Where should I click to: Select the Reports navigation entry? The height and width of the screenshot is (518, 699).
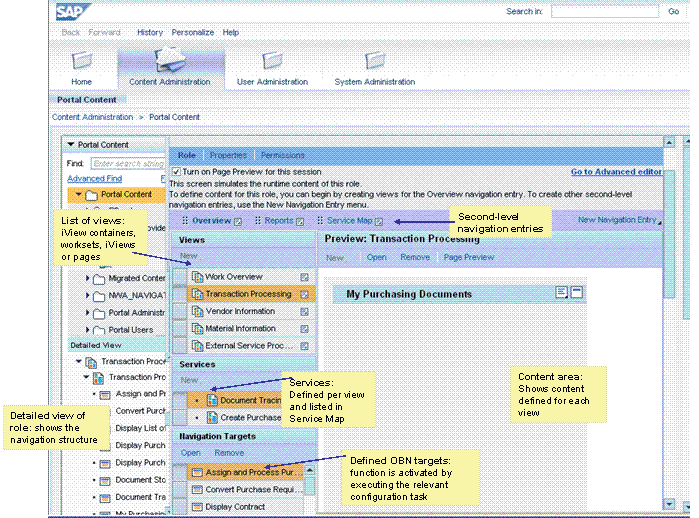pyautogui.click(x=279, y=221)
